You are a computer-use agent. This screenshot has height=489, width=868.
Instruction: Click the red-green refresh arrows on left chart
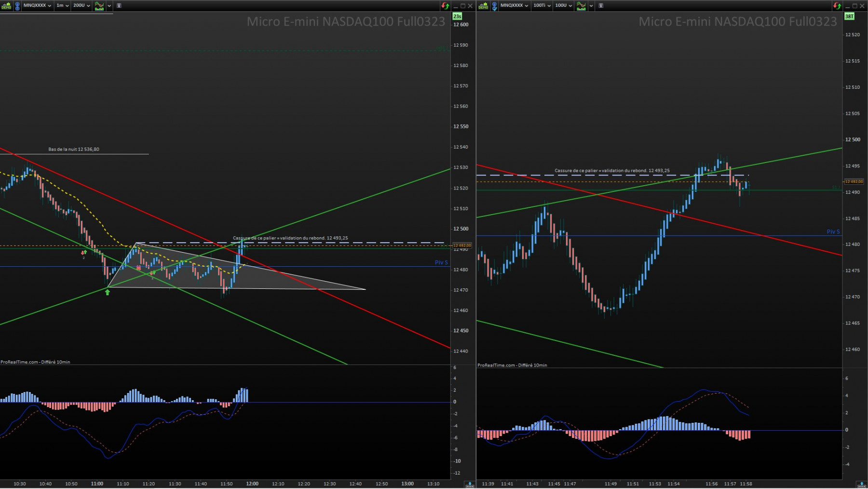[445, 6]
